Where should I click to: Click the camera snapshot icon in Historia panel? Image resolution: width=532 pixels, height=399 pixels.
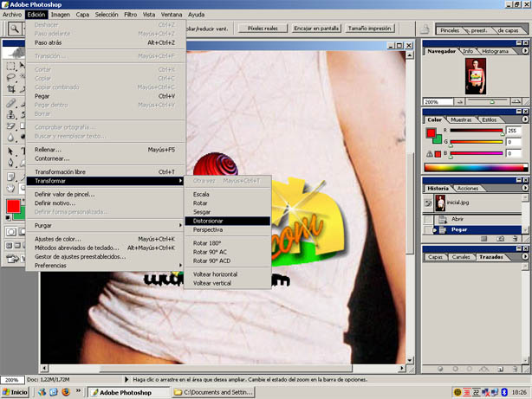pos(502,240)
